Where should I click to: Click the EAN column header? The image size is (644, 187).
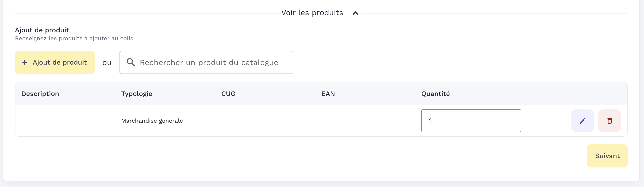[328, 94]
